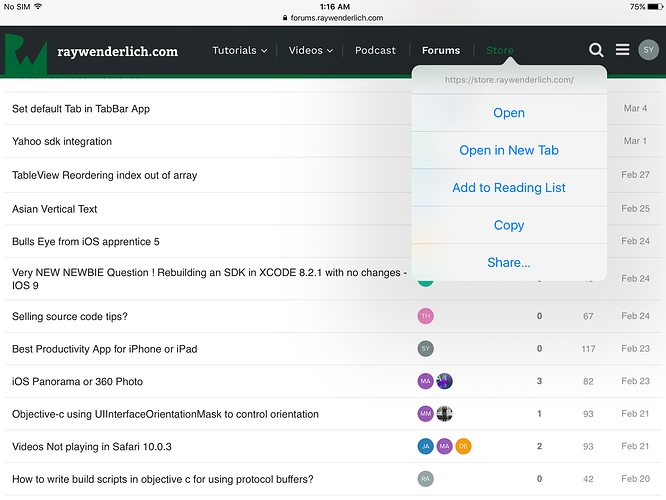Tap the TH avatar on Selling source code row

(x=426, y=316)
